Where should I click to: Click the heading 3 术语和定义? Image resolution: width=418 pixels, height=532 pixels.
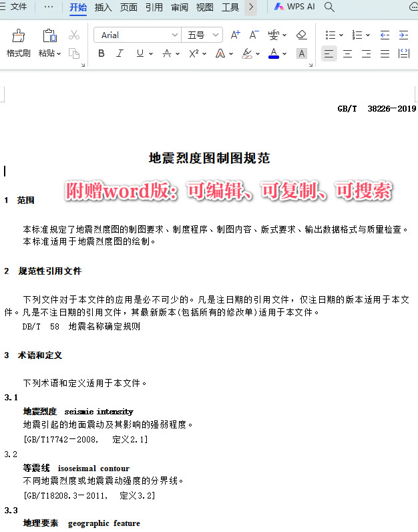pos(33,355)
